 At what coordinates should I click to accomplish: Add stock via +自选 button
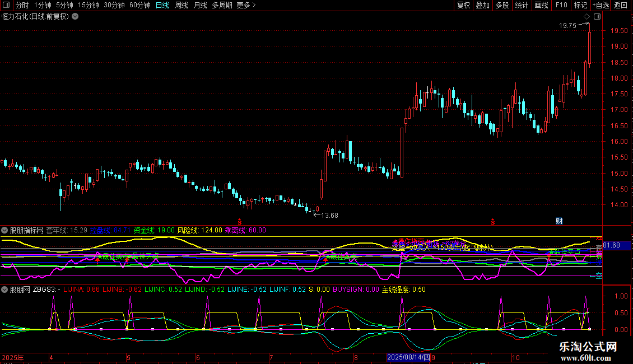pos(601,5)
